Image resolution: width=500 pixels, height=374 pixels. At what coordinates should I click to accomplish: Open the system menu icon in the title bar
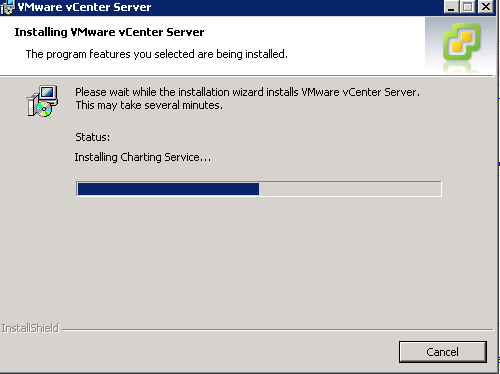7,7
